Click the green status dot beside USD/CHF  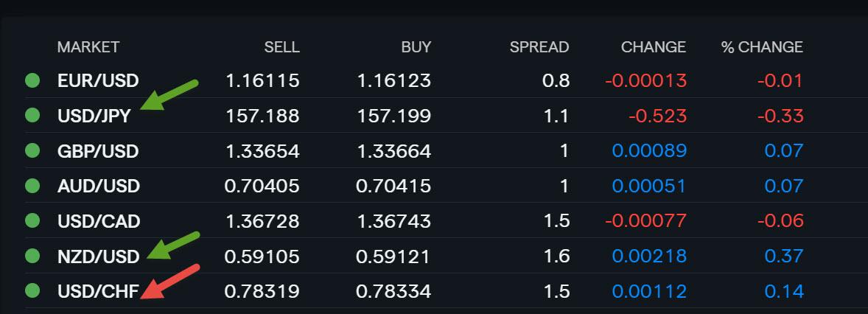32,290
